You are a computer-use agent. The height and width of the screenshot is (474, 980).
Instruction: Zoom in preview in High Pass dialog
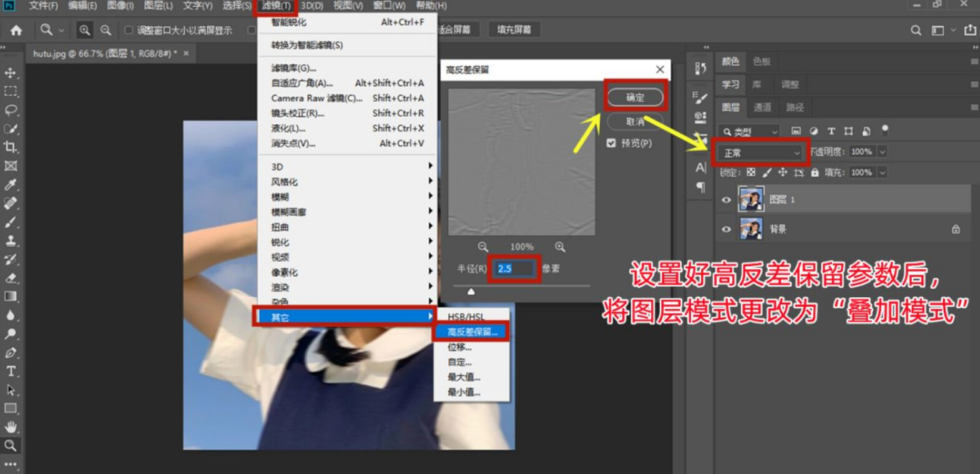[560, 247]
